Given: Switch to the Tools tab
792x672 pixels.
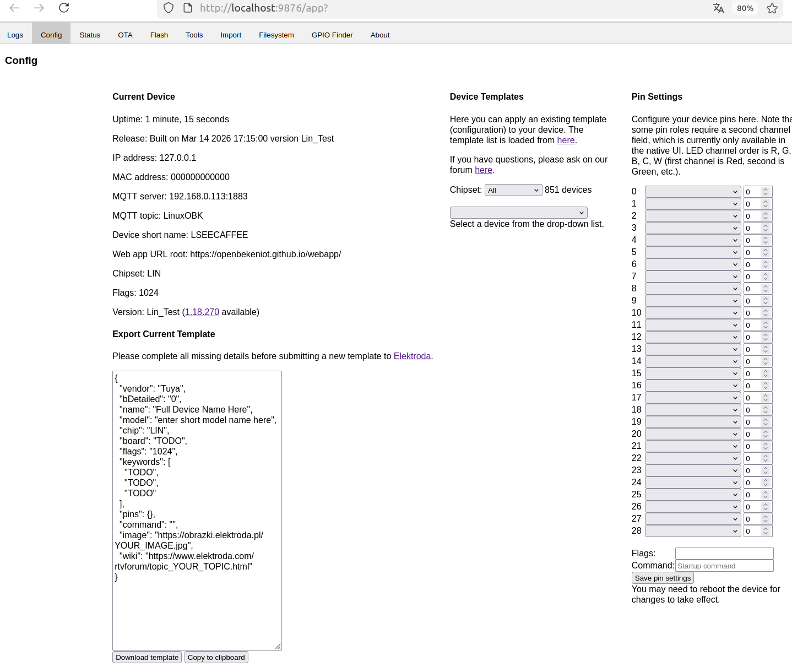Looking at the screenshot, I should coord(194,35).
